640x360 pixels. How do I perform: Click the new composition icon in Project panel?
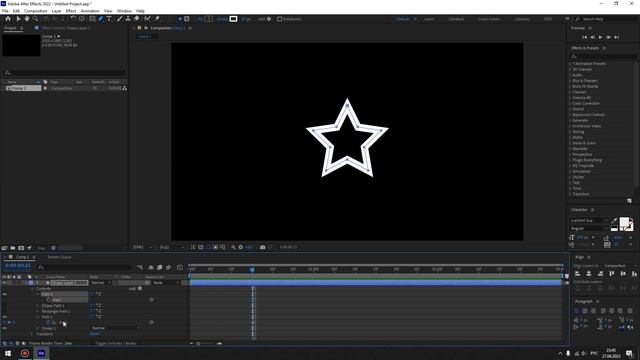[x=21, y=248]
